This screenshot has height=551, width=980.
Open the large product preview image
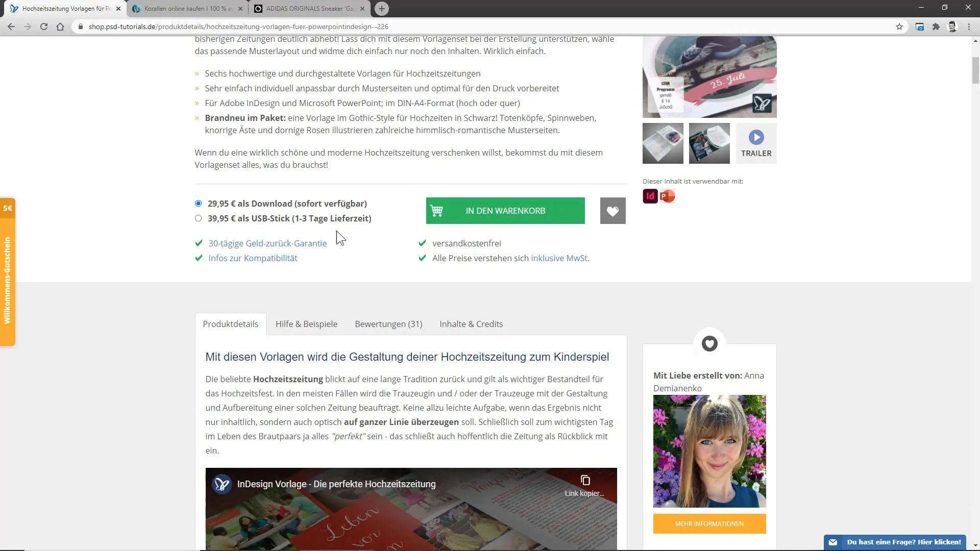709,77
